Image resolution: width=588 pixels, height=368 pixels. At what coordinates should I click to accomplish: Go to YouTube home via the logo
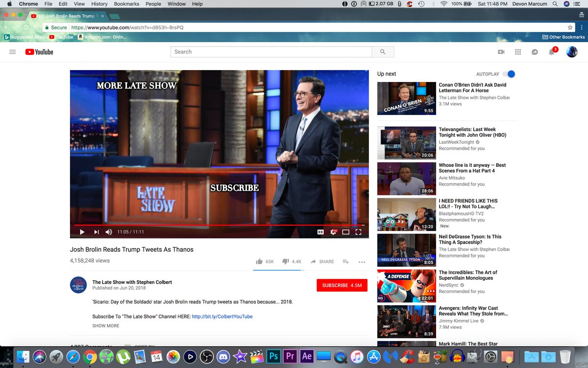point(39,52)
